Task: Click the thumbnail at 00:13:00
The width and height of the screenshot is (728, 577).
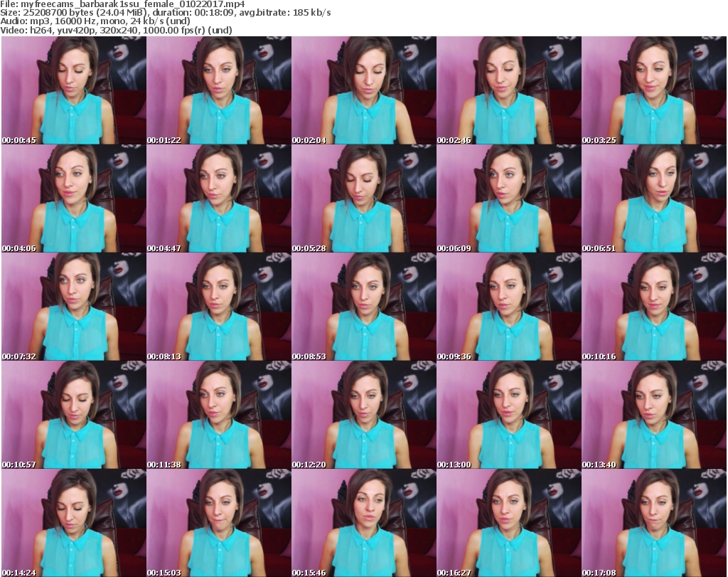Action: coord(509,415)
